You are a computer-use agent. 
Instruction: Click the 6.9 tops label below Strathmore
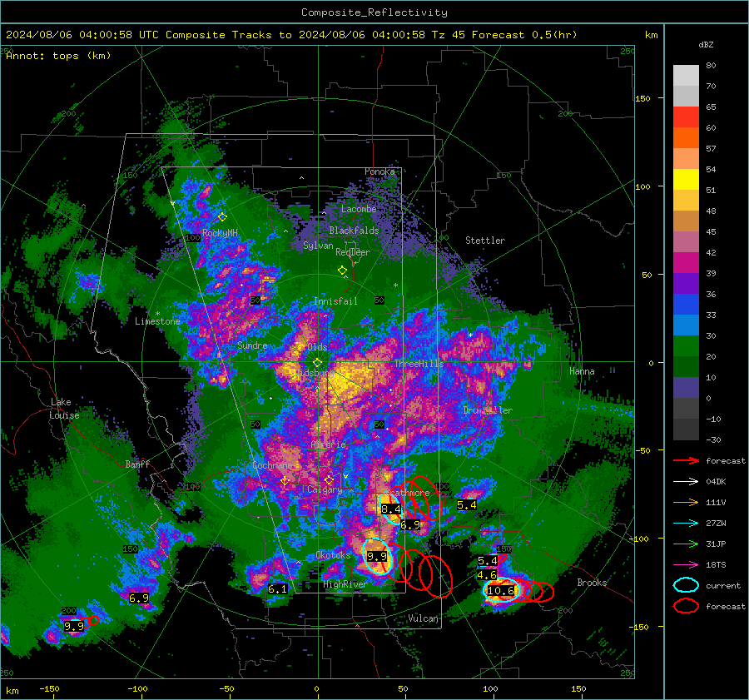(x=410, y=525)
